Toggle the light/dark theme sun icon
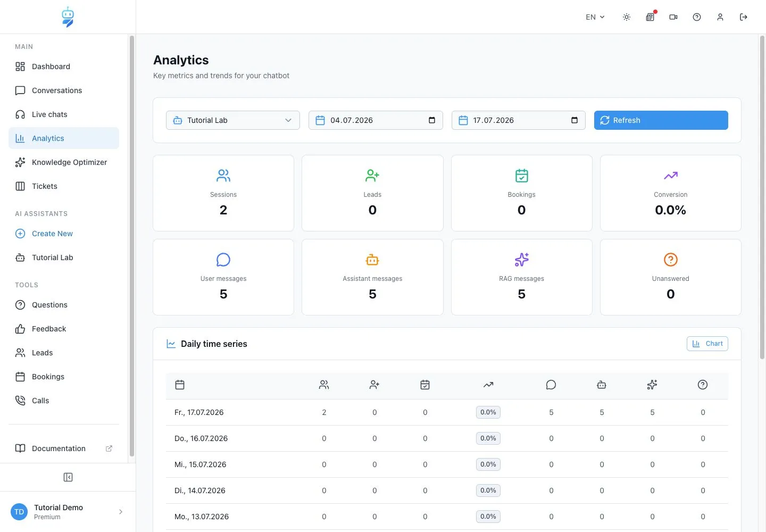Screen dimensions: 766x532 pyautogui.click(x=627, y=17)
